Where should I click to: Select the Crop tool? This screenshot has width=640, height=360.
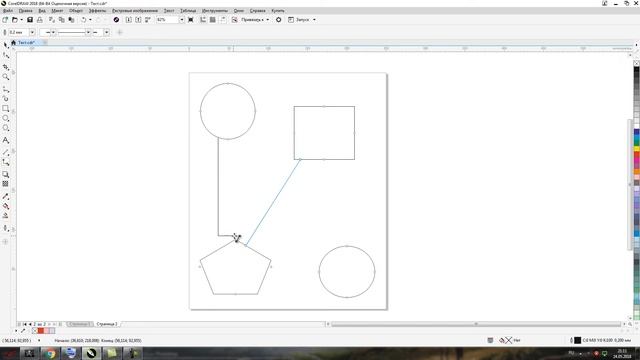[6, 67]
